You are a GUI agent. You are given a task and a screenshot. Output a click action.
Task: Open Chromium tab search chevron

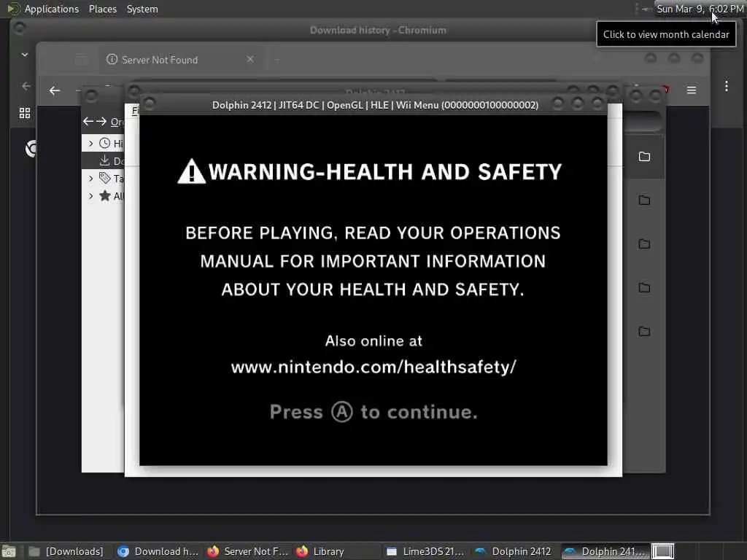(24, 55)
